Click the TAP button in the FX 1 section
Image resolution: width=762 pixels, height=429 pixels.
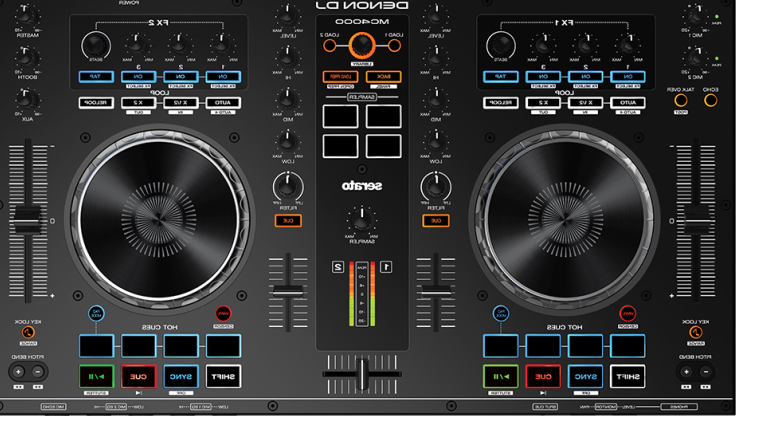pos(501,77)
